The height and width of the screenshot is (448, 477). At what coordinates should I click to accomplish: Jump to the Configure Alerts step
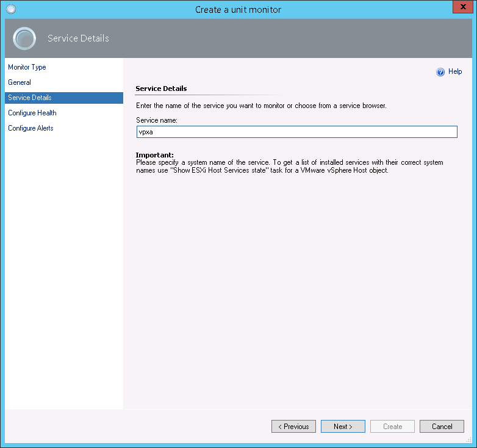point(30,128)
